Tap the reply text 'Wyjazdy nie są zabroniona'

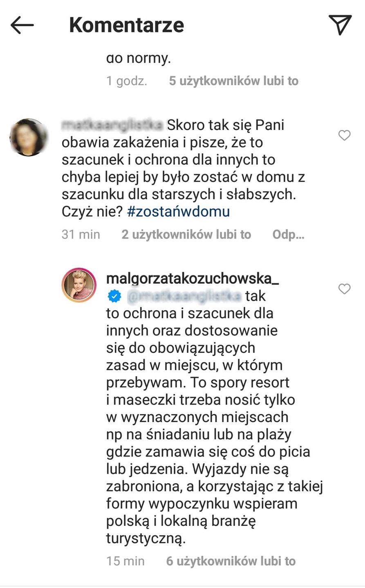197,478
